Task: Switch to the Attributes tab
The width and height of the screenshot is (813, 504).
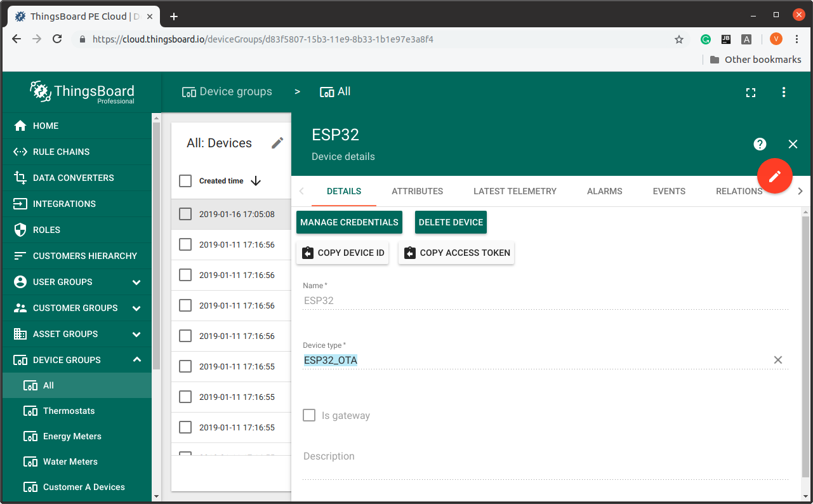Action: 417,191
